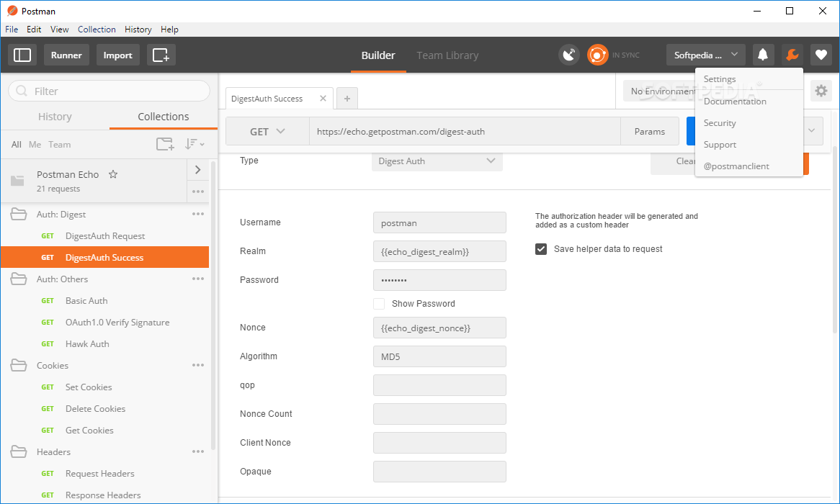The height and width of the screenshot is (504, 840).
Task: Open the sort collections icon
Action: tap(194, 144)
